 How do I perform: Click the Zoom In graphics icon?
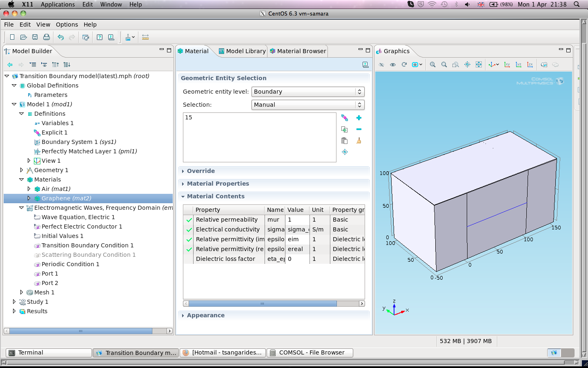point(433,65)
